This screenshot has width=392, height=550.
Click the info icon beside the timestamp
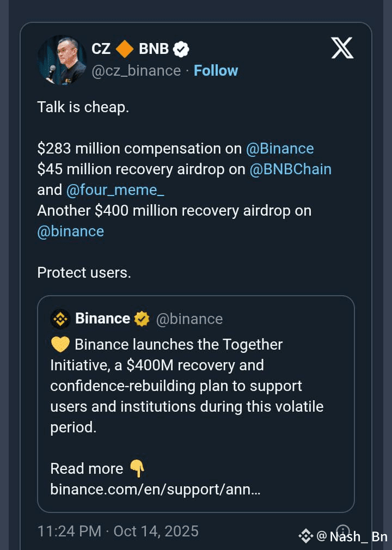click(343, 531)
